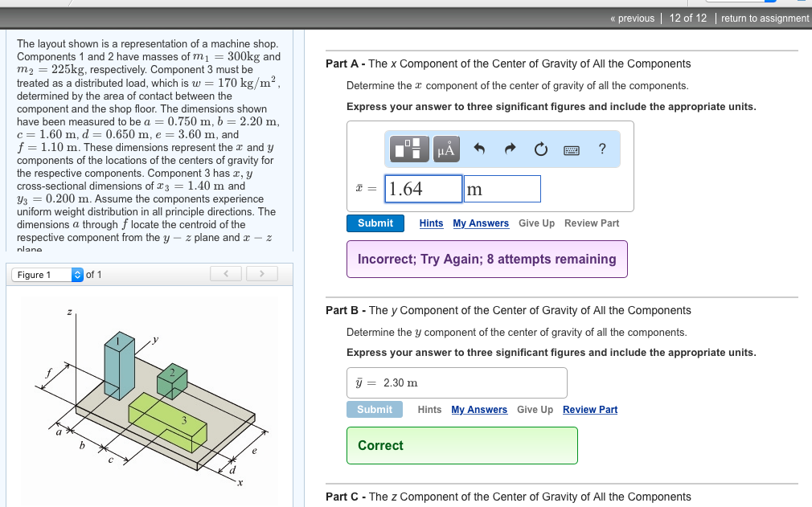Select the x answer input showing 1.64

point(422,188)
